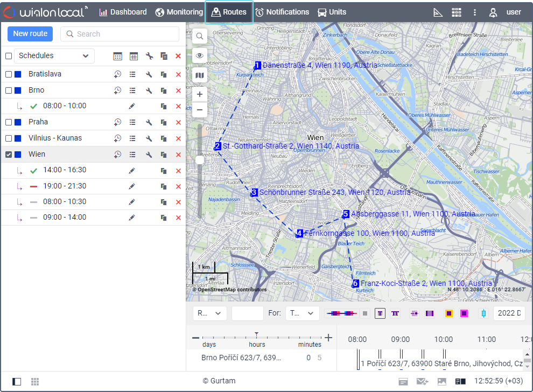The width and height of the screenshot is (533, 392).
Task: Edit the 14:00 - 16:30 schedule
Action: (x=132, y=171)
